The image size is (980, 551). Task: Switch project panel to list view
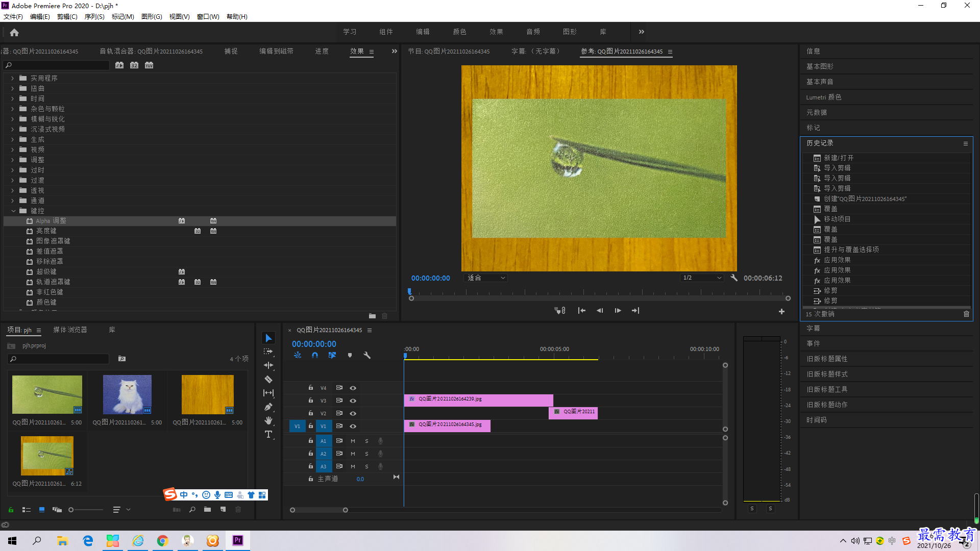(27, 510)
